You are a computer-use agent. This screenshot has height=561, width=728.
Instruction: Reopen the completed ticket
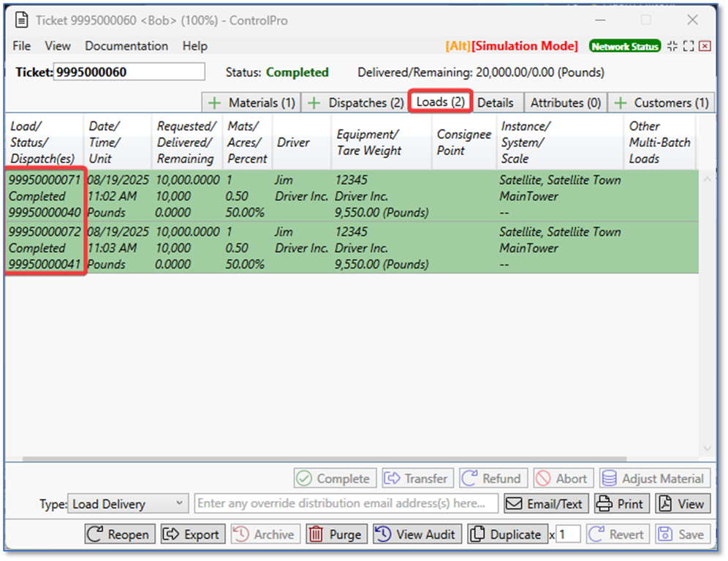click(120, 534)
